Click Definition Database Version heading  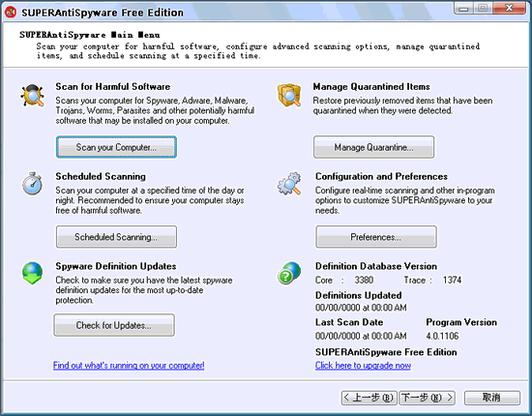tap(376, 266)
